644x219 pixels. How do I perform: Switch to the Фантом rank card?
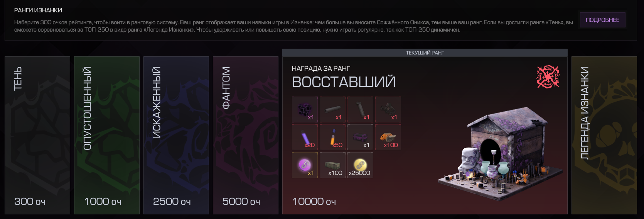pyautogui.click(x=246, y=135)
